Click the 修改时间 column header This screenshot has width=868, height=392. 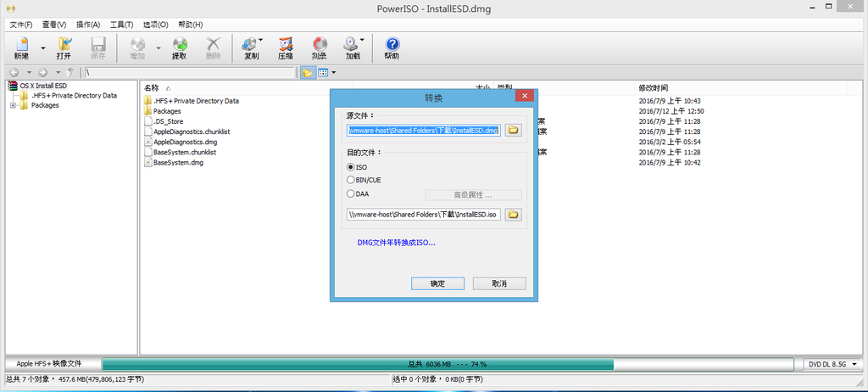tap(654, 87)
